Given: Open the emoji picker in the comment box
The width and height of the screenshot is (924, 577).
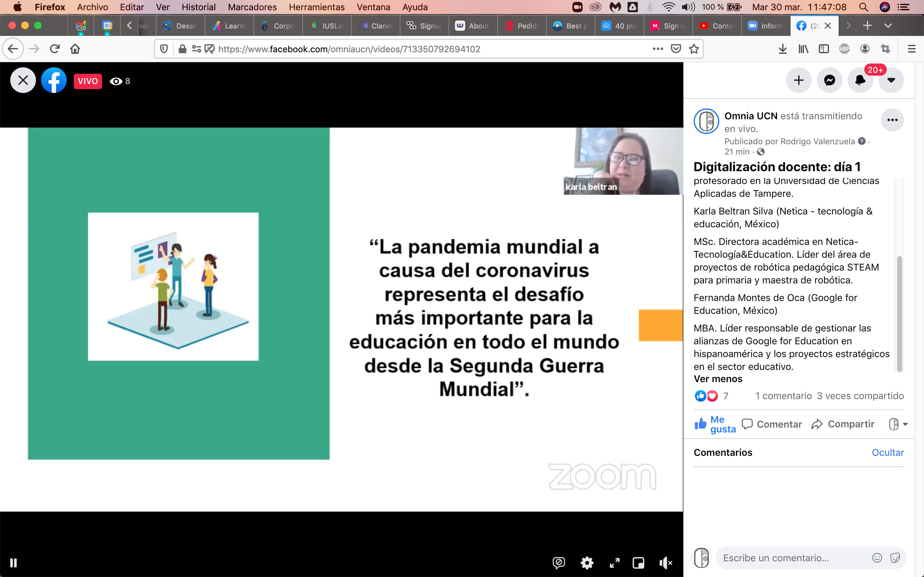Looking at the screenshot, I should [x=877, y=558].
